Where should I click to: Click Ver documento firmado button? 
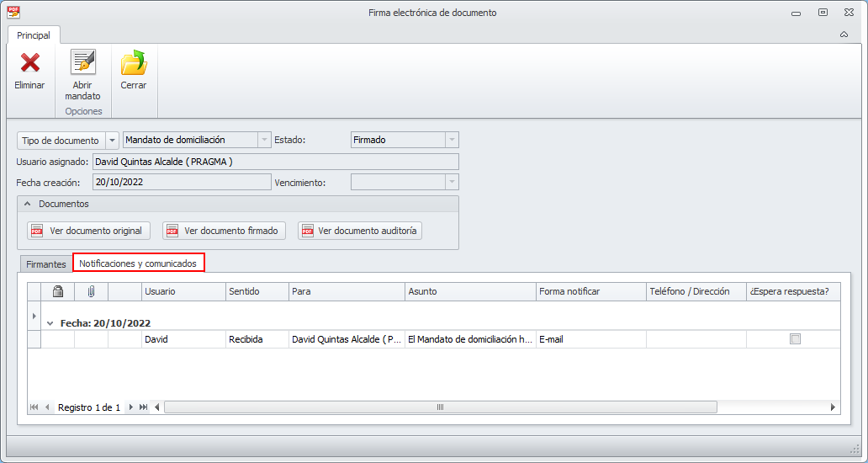pyautogui.click(x=224, y=231)
